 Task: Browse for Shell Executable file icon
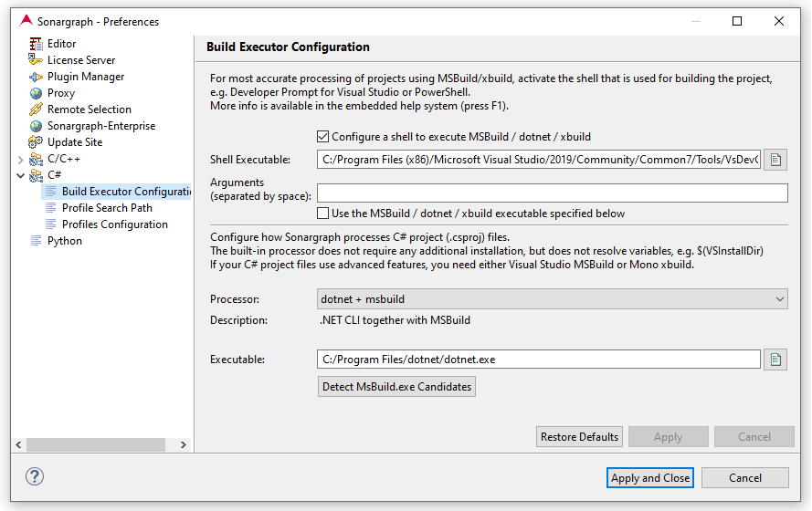[x=775, y=160]
